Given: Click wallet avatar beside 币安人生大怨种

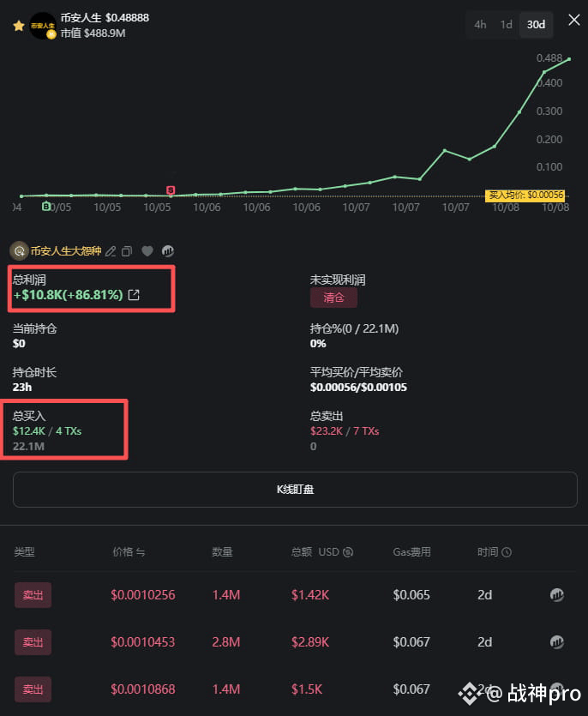Looking at the screenshot, I should pyautogui.click(x=19, y=250).
